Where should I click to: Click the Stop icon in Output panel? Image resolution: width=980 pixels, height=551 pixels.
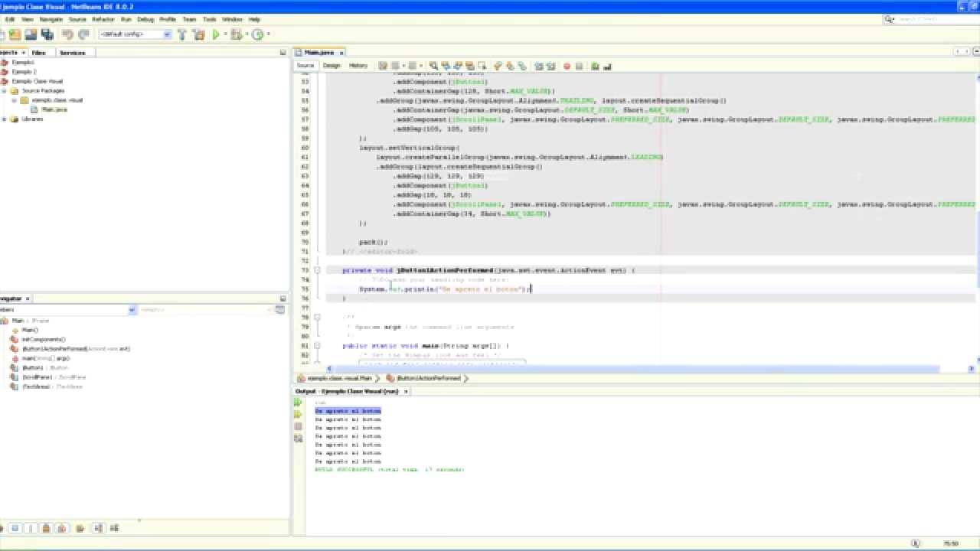298,426
